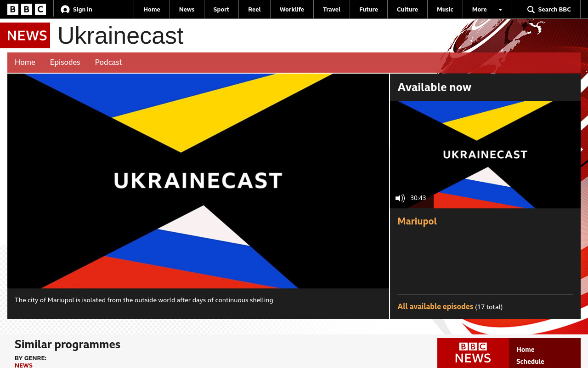Click the Mariupol shelling description caption

144,300
